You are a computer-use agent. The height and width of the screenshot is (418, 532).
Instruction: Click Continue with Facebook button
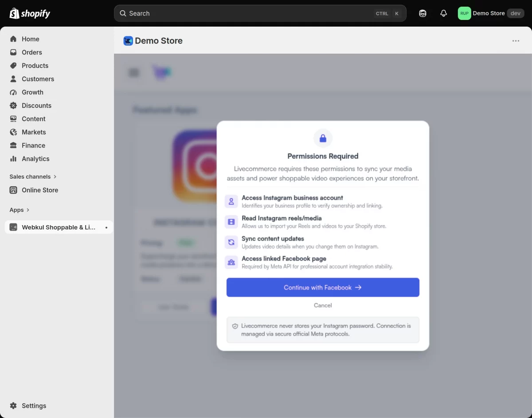[x=323, y=287]
